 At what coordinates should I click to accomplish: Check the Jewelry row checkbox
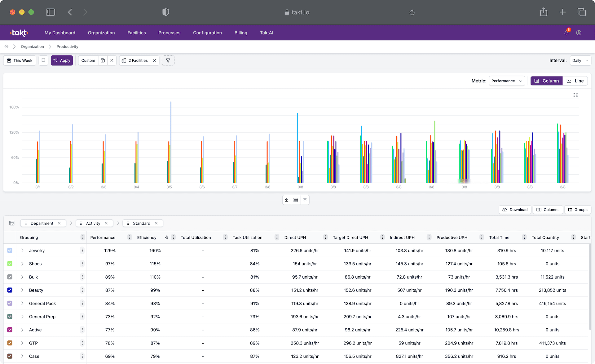point(10,250)
